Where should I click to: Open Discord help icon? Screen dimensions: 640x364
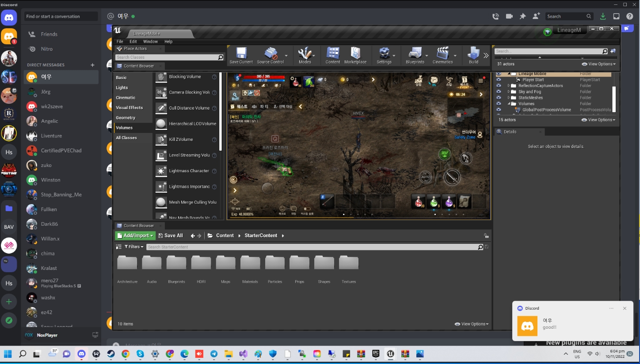coord(630,16)
